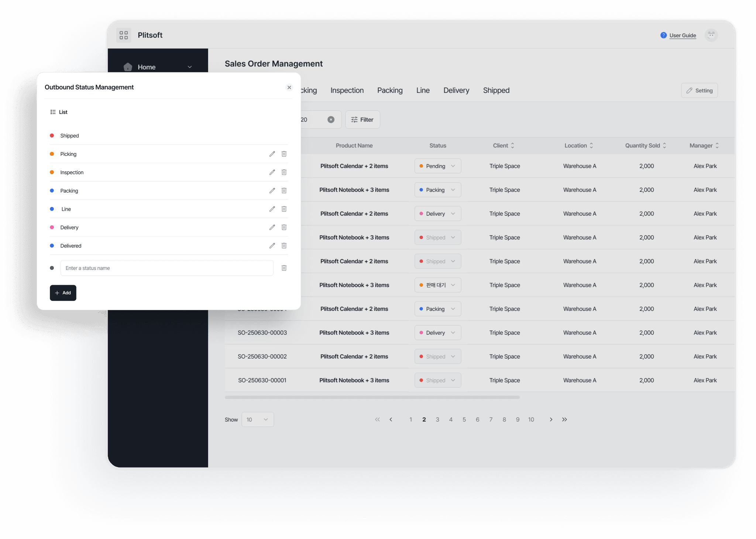
Task: Open the Show 10 rows dropdown
Action: pos(257,420)
